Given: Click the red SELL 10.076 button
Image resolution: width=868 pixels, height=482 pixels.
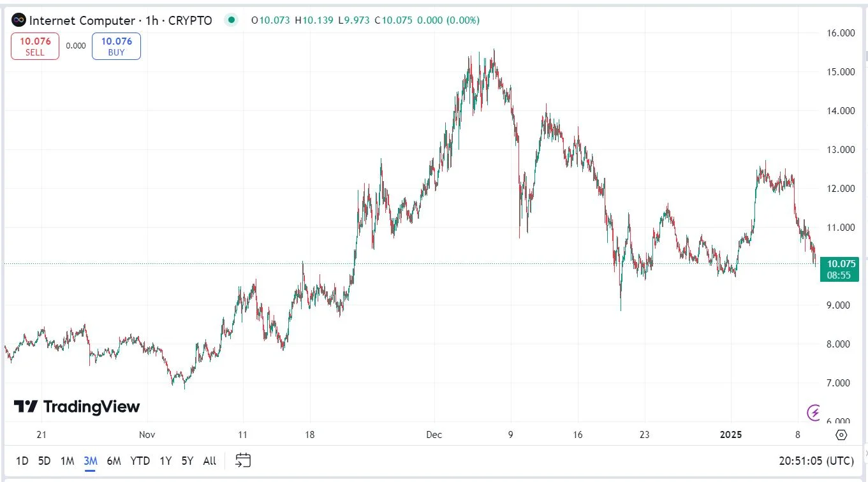Looking at the screenshot, I should pyautogui.click(x=35, y=47).
